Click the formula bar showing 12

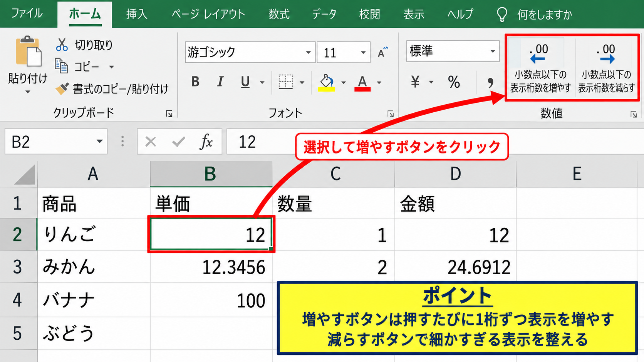point(434,142)
